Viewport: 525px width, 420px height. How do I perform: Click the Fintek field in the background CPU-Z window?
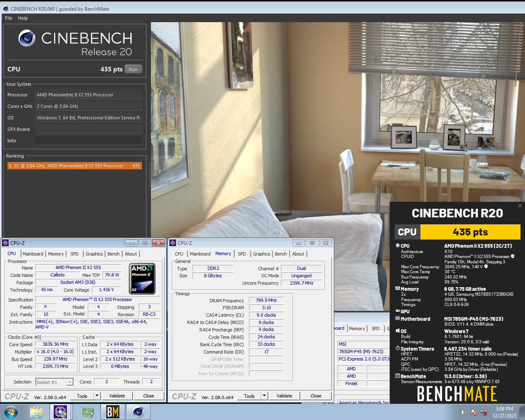351,383
